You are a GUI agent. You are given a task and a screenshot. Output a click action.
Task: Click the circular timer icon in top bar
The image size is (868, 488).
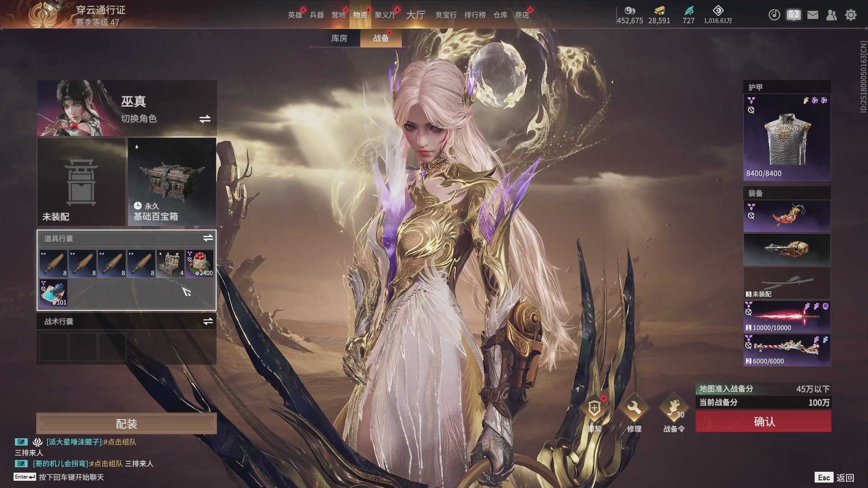(774, 15)
